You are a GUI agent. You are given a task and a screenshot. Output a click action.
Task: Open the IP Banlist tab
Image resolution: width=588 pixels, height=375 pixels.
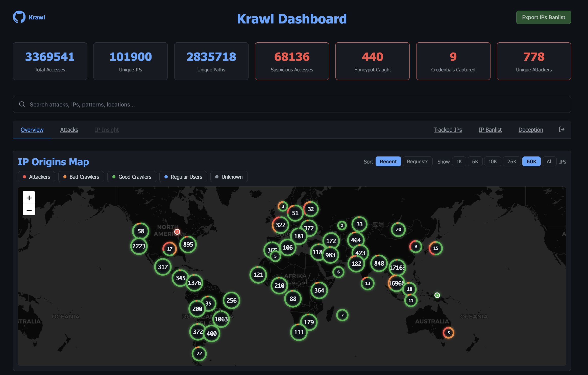click(490, 130)
